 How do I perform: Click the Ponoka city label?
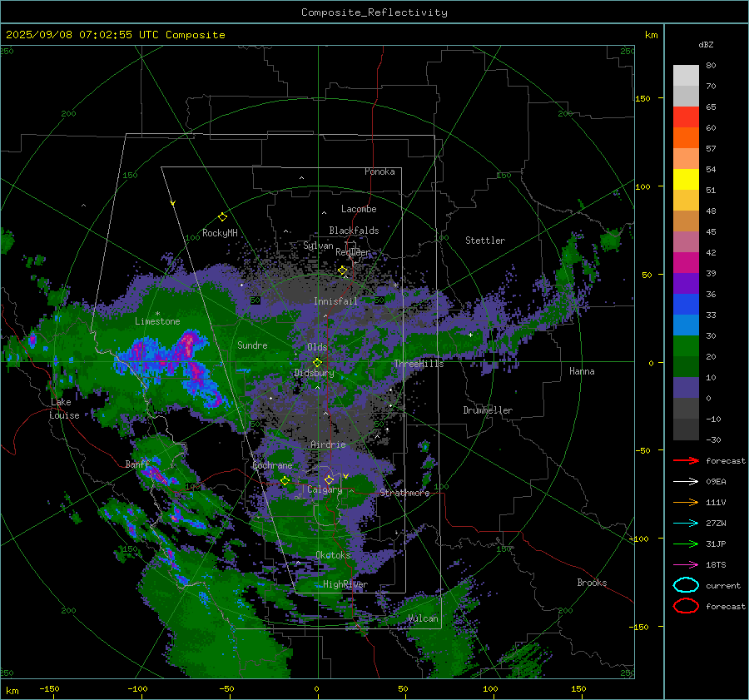(x=379, y=171)
